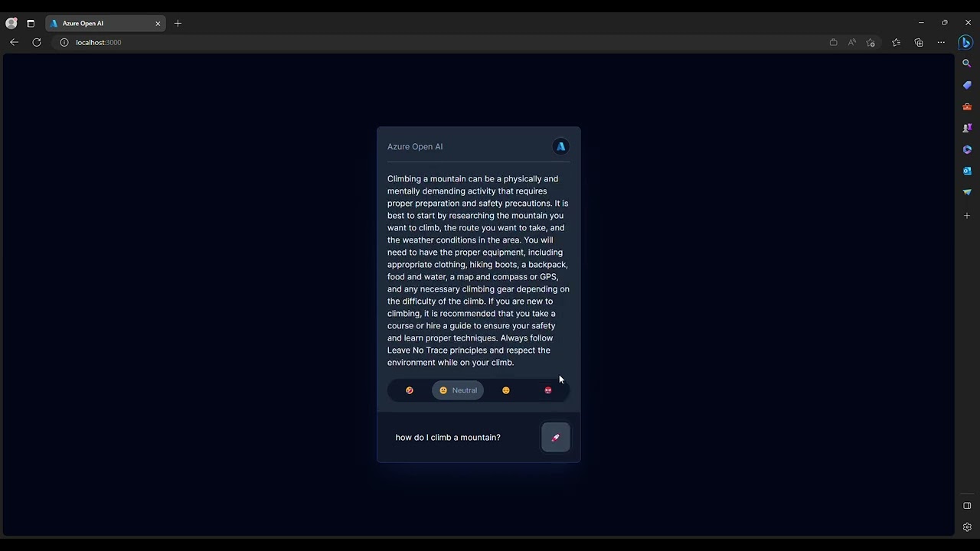Viewport: 980px width, 551px height.
Task: Open the tab actions menu
Action: click(x=31, y=23)
